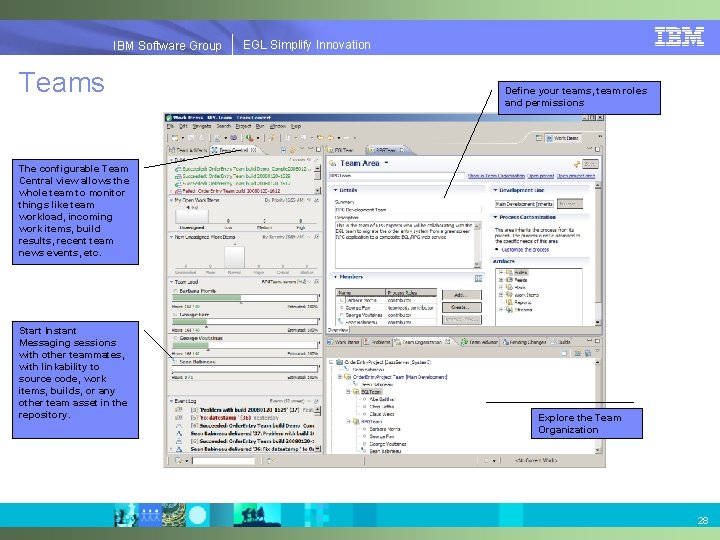Click the status bar quick search field
This screenshot has width=720, height=540.
[223, 461]
